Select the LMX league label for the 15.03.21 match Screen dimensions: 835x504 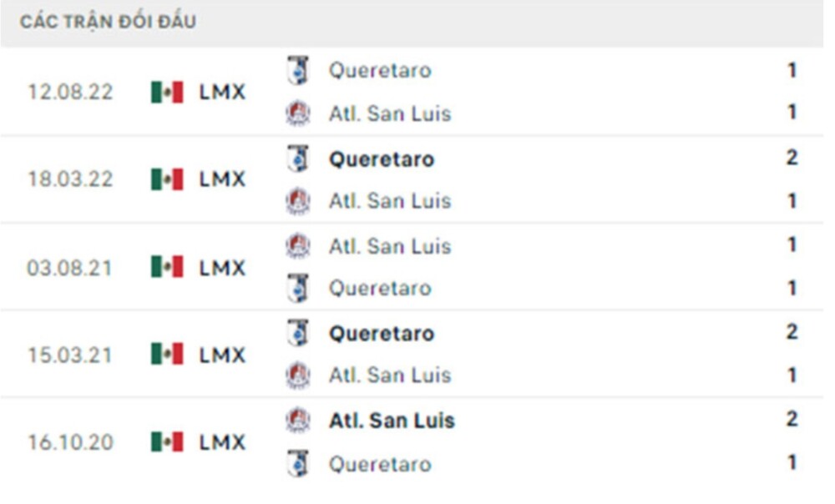point(222,355)
